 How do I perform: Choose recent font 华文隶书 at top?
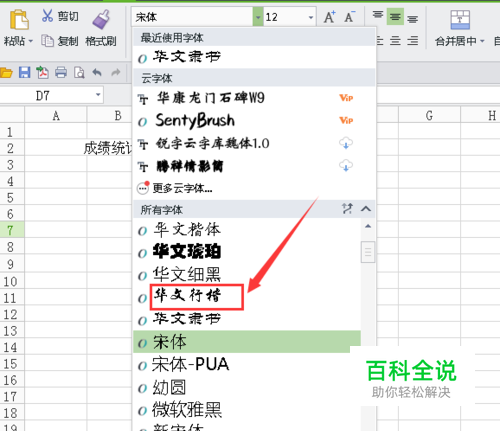tap(254, 57)
